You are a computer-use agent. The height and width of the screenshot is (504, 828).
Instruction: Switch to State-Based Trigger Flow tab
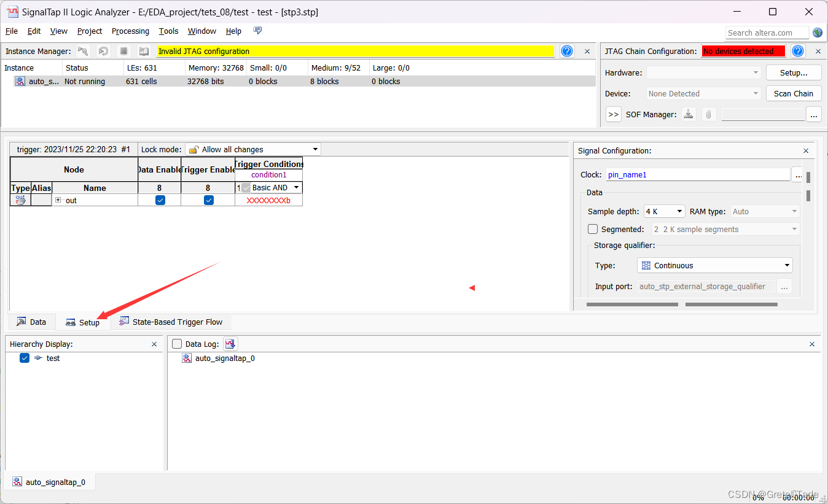tap(171, 322)
